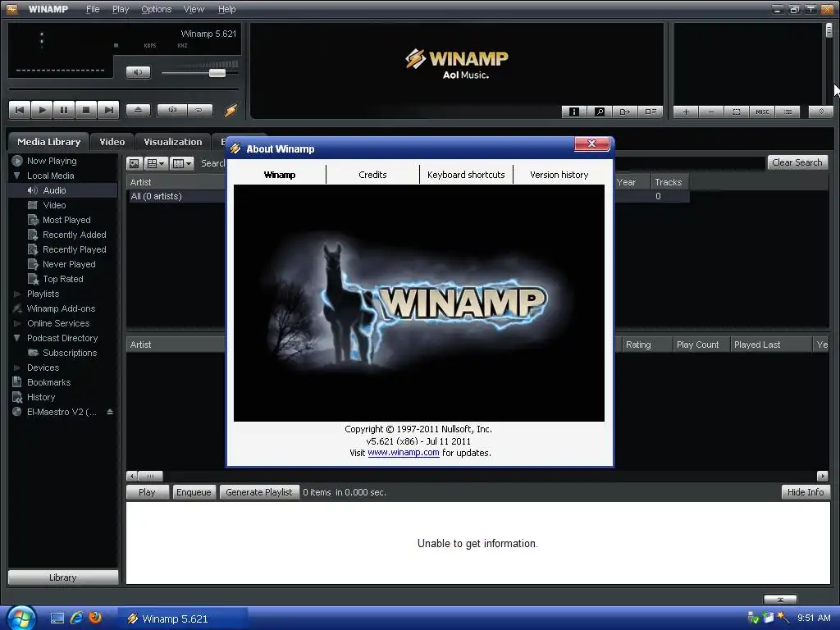
Task: Open the view mode dropdown in Media Library
Action: (156, 163)
